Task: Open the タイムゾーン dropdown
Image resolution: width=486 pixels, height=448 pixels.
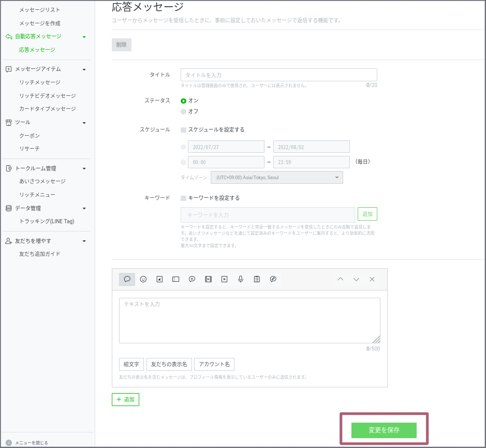Action: click(276, 177)
